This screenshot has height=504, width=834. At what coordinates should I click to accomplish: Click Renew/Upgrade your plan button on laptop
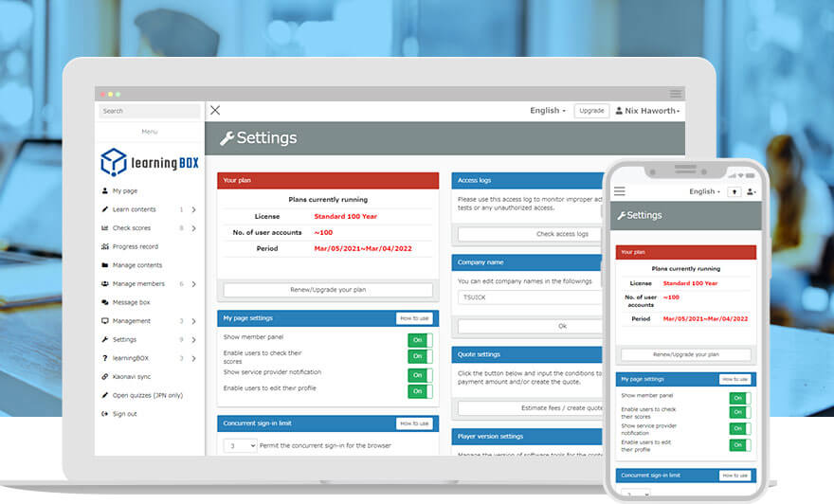click(x=328, y=290)
